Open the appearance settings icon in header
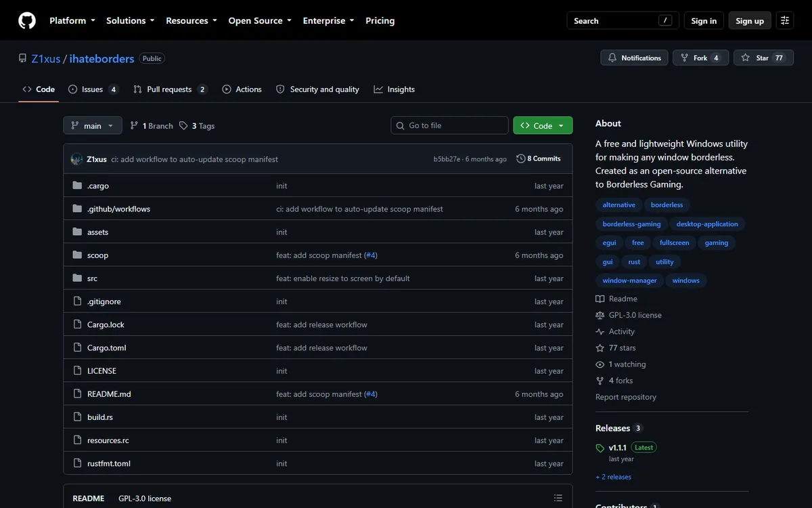812x508 pixels. point(785,21)
